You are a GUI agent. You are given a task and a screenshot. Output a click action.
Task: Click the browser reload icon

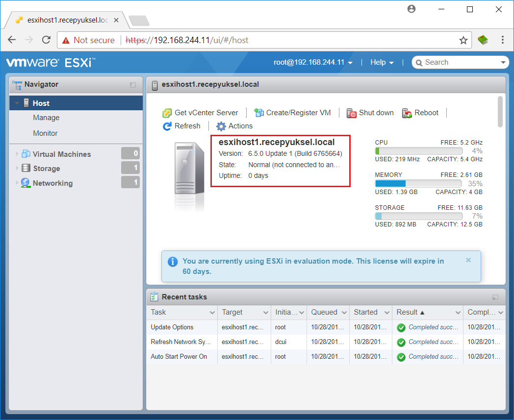pos(46,40)
